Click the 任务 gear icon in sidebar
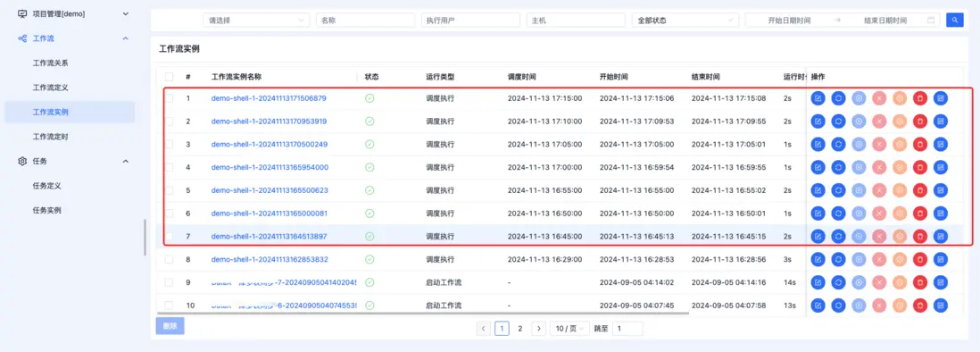The image size is (980, 352). tap(22, 162)
